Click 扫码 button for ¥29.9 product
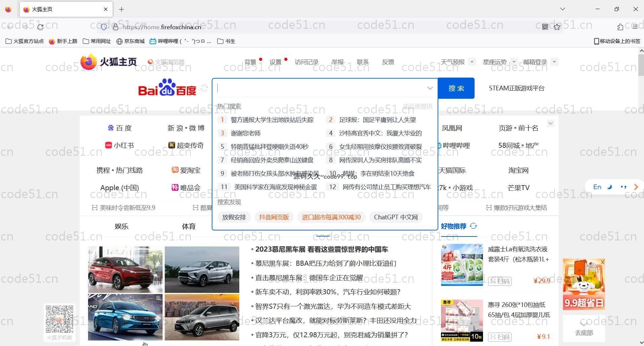This screenshot has width=644, height=346. [500, 281]
